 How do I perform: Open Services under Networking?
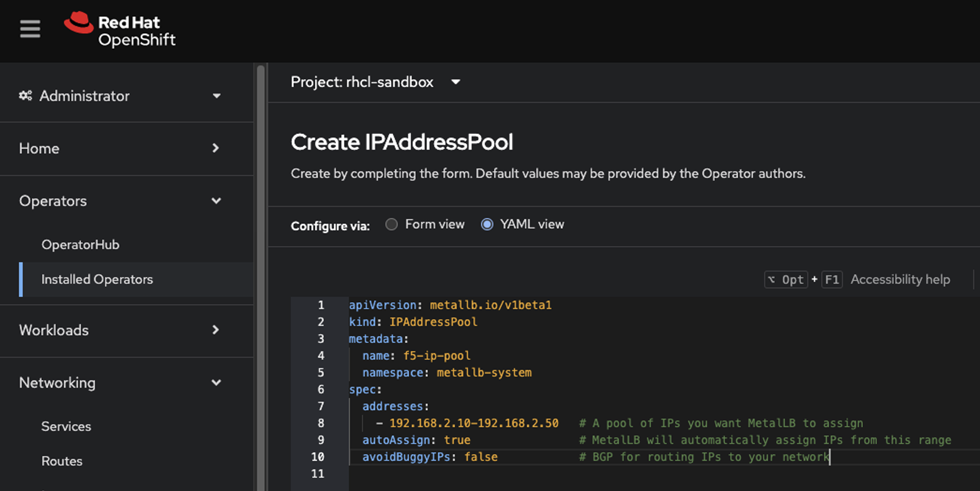66,427
